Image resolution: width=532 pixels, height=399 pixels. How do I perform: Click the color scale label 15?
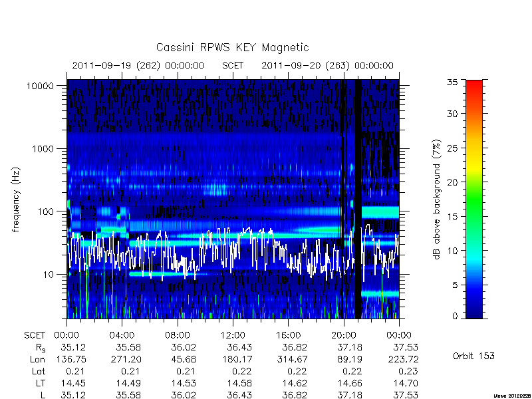(452, 217)
